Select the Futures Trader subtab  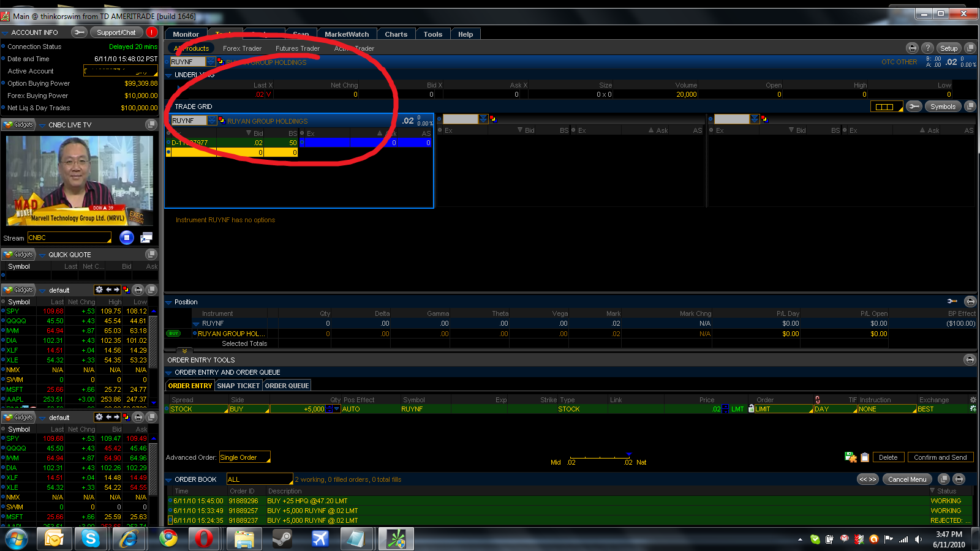tap(298, 48)
